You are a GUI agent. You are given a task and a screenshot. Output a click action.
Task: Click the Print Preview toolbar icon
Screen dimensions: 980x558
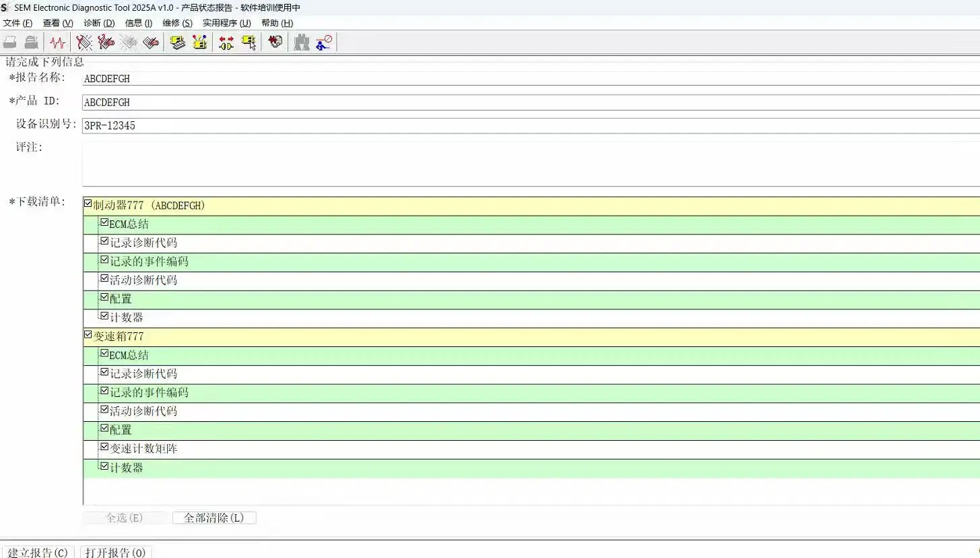point(31,42)
